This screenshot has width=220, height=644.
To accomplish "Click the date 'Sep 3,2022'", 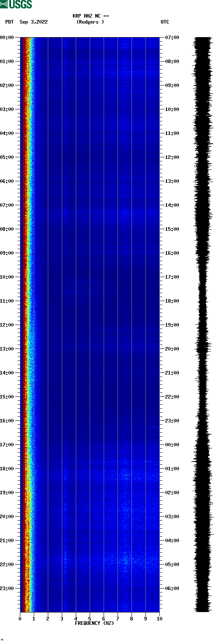I will 33,22.
